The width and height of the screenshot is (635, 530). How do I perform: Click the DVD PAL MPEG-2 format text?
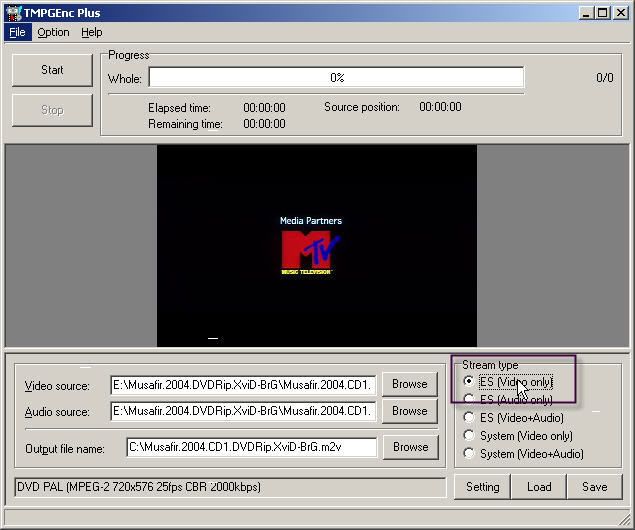(139, 487)
